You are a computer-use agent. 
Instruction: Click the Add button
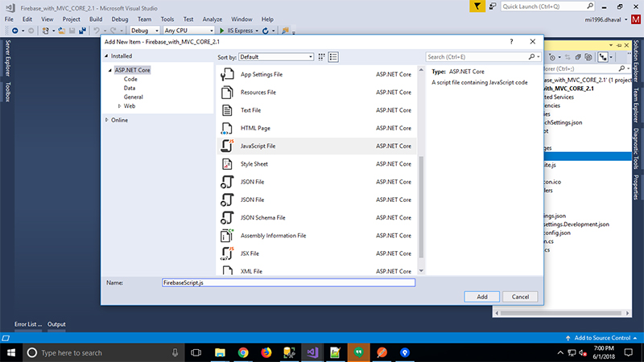coord(481,297)
